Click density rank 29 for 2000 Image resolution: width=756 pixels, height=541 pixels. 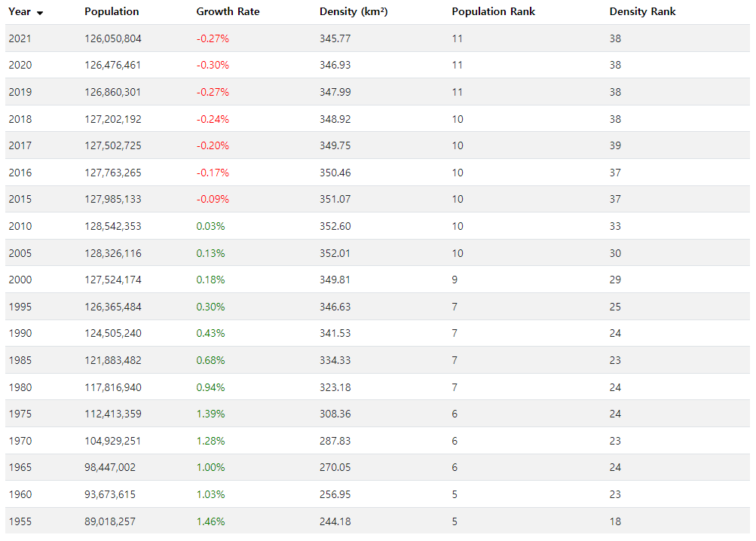coord(615,280)
